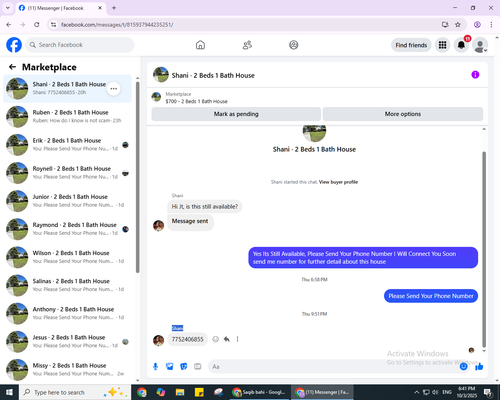Image resolution: width=500 pixels, height=400 pixels.
Task: Select the Messenger browser tab
Action: tap(60, 8)
